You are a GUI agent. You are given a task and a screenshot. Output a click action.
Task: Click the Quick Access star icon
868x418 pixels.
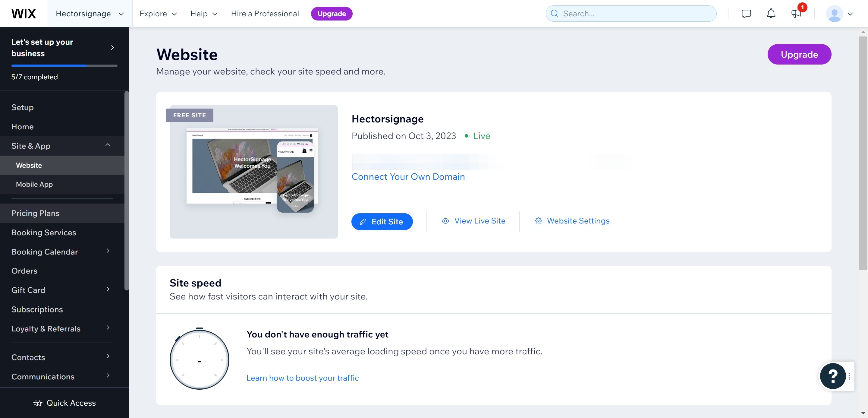click(38, 403)
